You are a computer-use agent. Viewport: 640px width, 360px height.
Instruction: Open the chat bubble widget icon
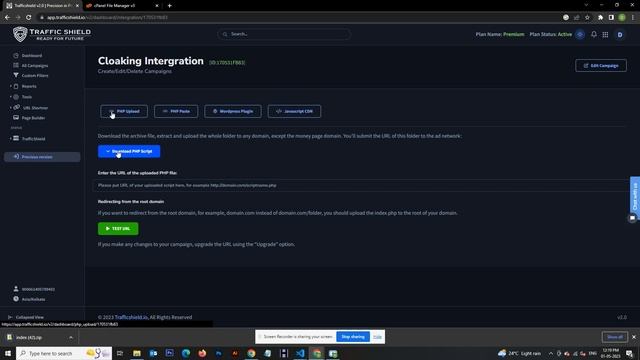[x=632, y=218]
